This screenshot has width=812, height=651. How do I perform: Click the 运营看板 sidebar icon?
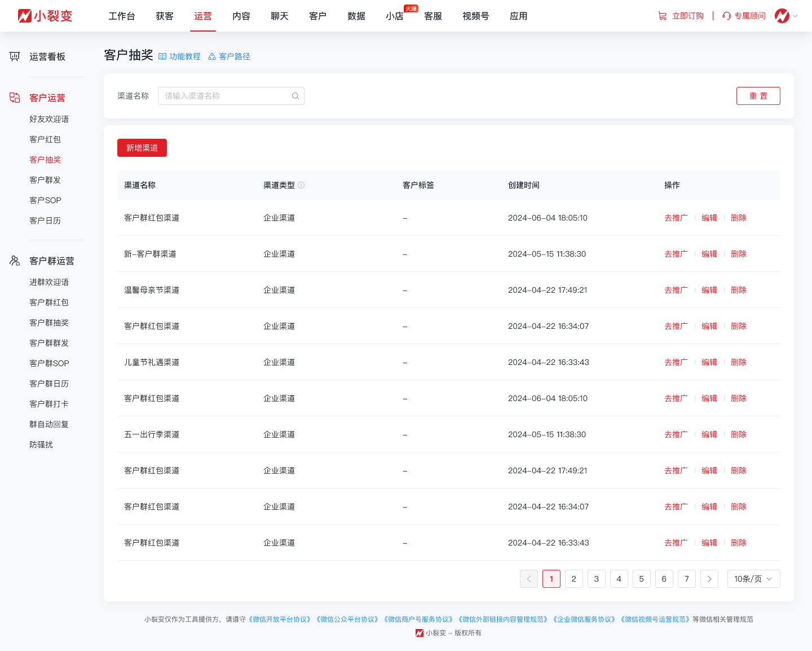[15, 56]
